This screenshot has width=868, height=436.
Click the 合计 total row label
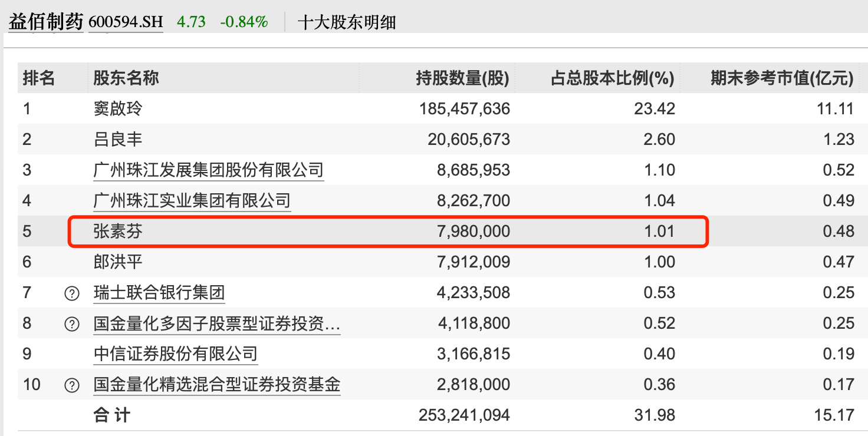coord(112,415)
